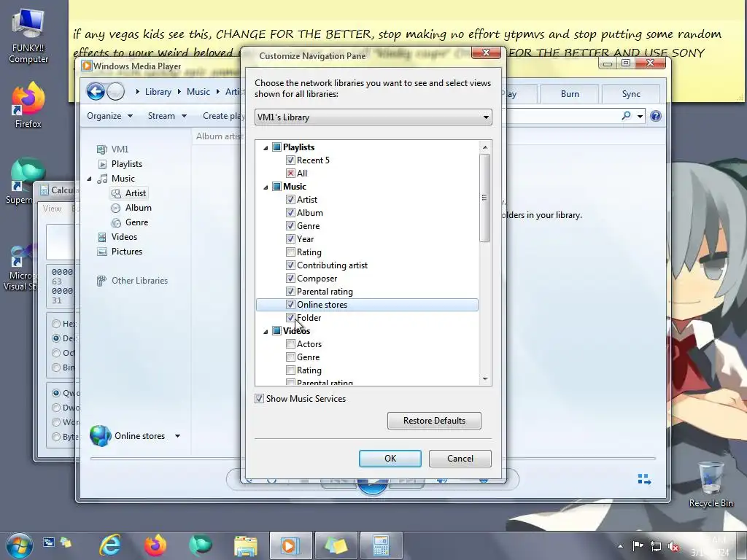Uncheck the Music Artist checkbox
Screen dimensions: 747x560
[290, 200]
